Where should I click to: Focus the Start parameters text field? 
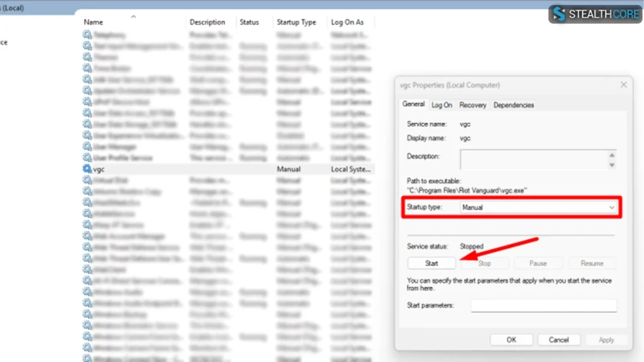click(x=543, y=305)
